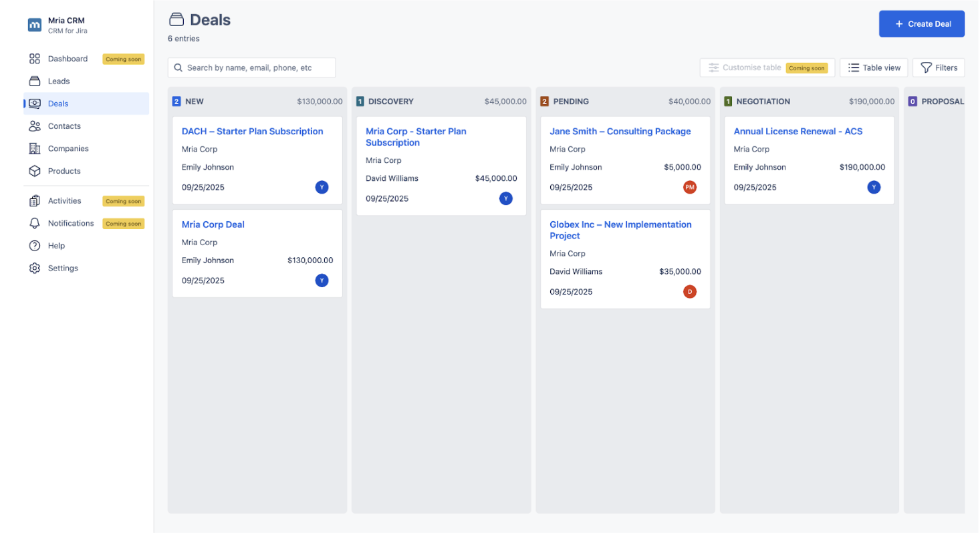Viewport: 980px width, 533px height.
Task: Click the D avatar on Globex card
Action: pos(690,292)
